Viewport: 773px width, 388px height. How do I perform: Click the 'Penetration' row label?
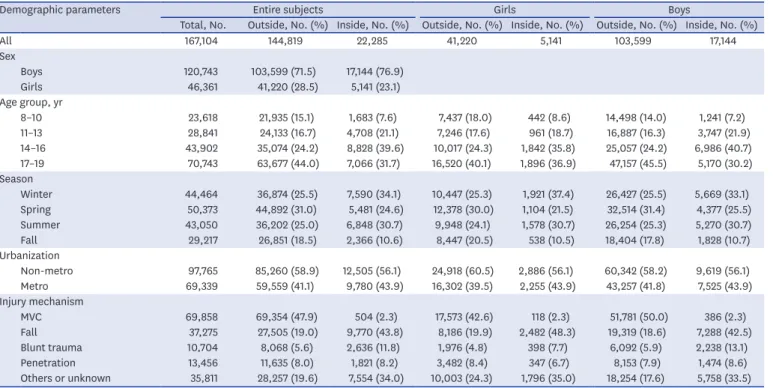[48, 363]
